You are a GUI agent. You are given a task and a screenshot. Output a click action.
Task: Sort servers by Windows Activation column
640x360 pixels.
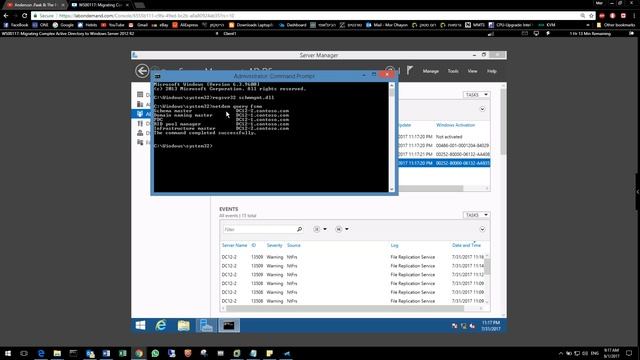(456, 125)
